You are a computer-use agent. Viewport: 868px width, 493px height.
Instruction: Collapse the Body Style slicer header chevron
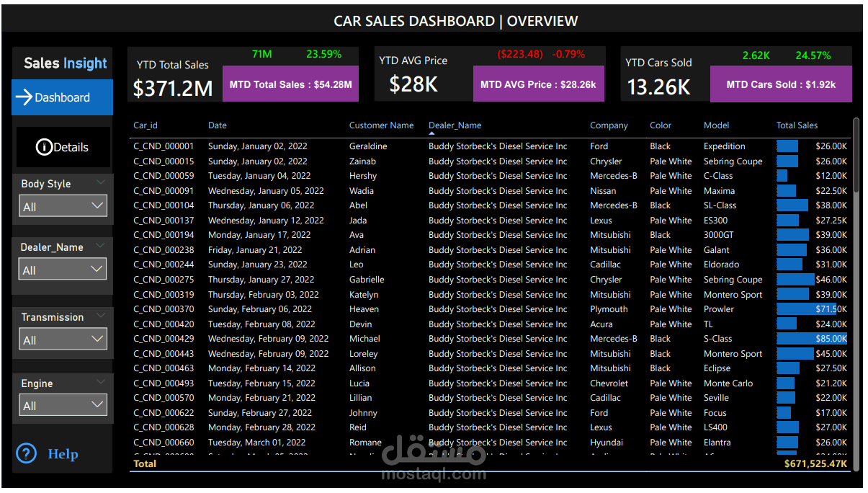point(102,182)
